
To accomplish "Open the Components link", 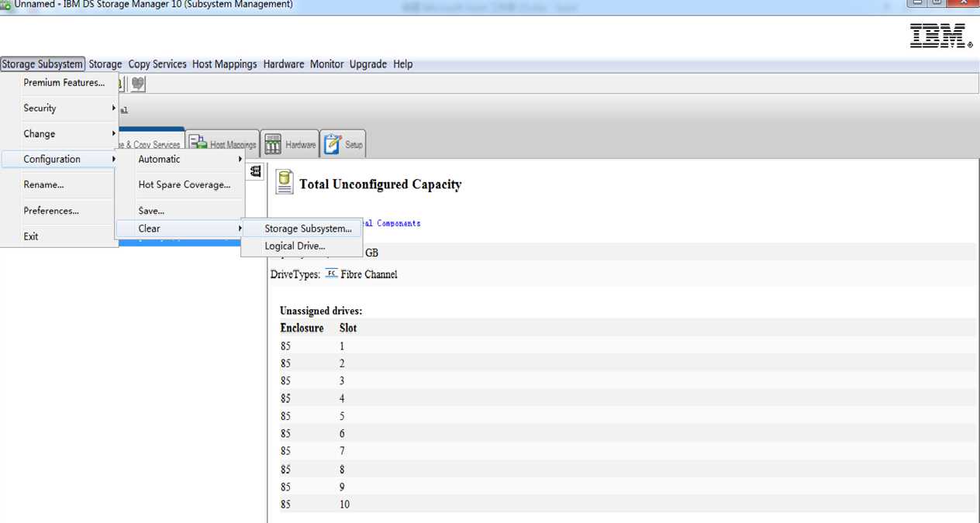I will click(392, 223).
